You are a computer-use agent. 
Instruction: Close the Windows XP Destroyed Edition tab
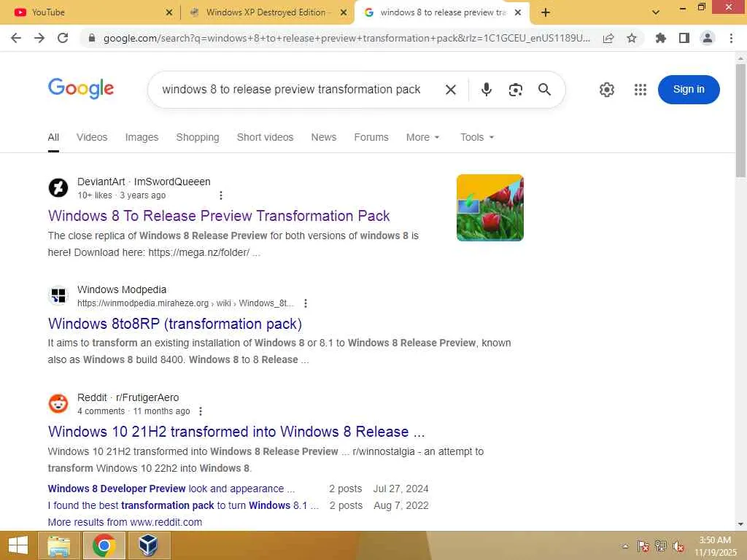[x=344, y=13]
